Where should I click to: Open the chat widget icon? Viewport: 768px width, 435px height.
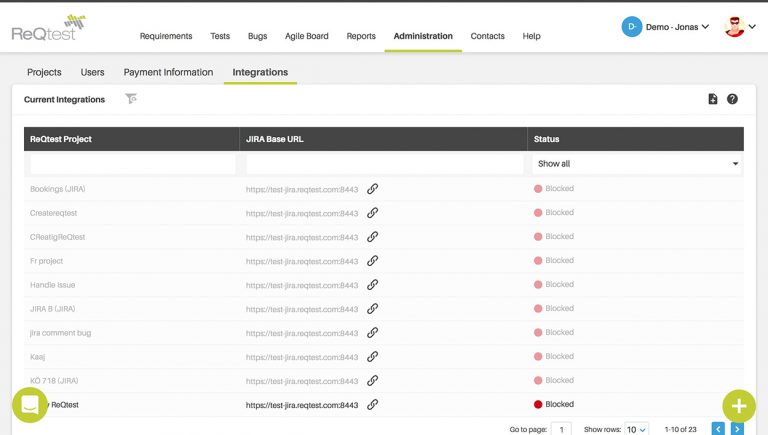pos(30,405)
